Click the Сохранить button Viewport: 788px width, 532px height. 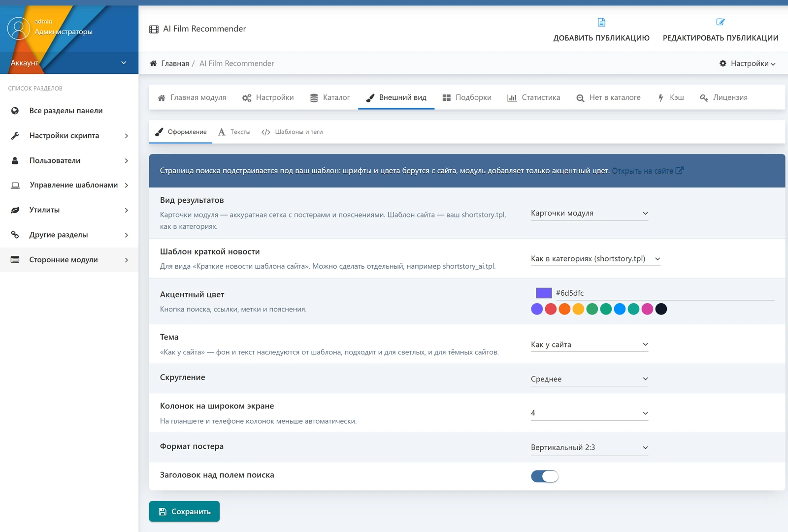coord(184,511)
